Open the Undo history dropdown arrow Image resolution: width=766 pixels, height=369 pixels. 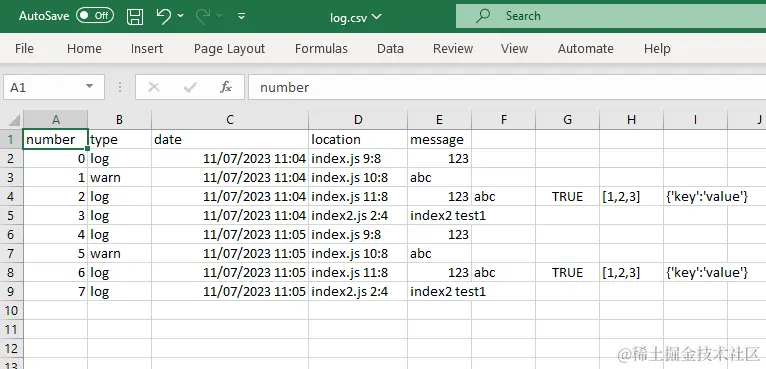coord(180,16)
